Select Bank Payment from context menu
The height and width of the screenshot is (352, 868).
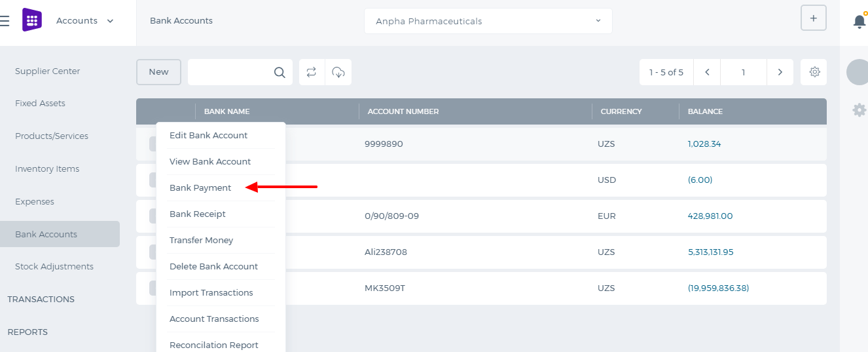point(200,187)
